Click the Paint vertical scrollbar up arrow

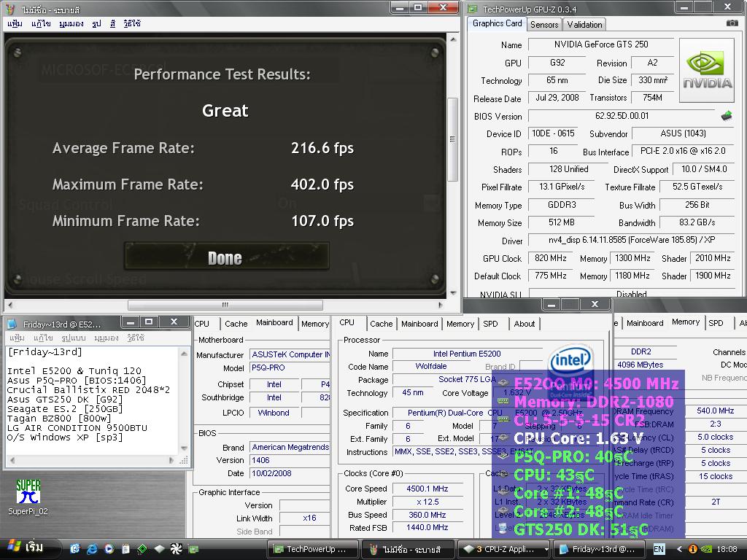pos(453,39)
